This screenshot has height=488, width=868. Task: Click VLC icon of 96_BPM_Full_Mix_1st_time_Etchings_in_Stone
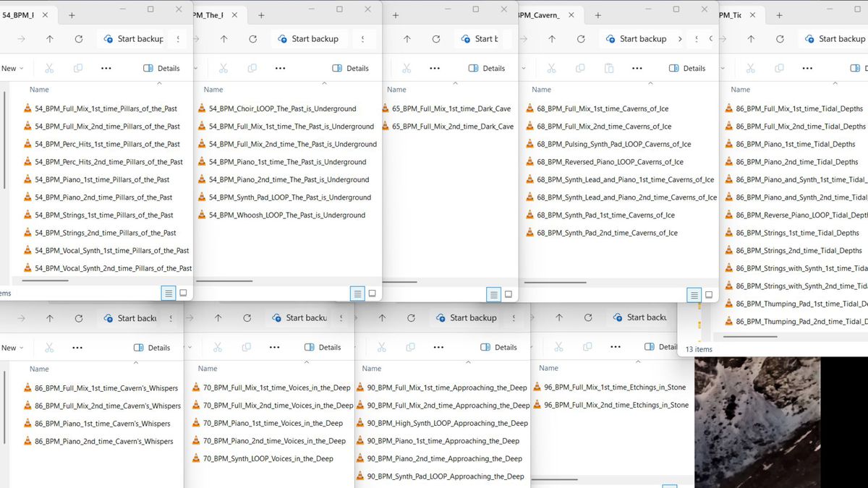tap(537, 388)
